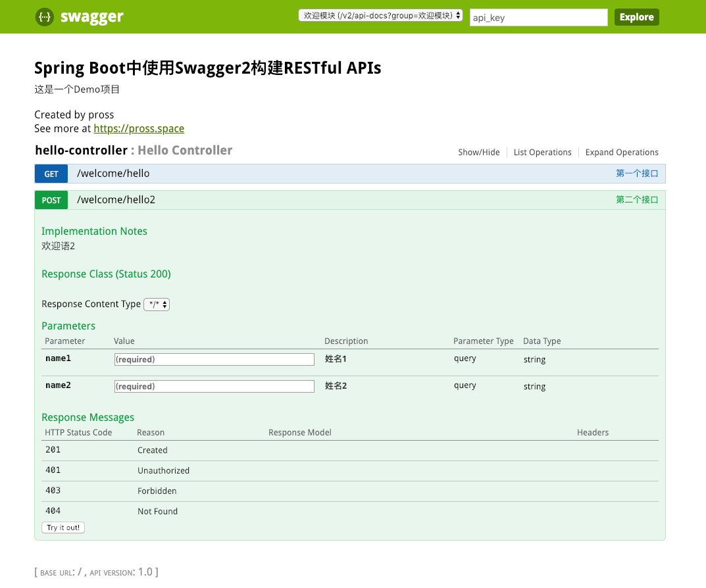Image resolution: width=706 pixels, height=588 pixels.
Task: Click the Swagger logo icon
Action: coord(45,17)
